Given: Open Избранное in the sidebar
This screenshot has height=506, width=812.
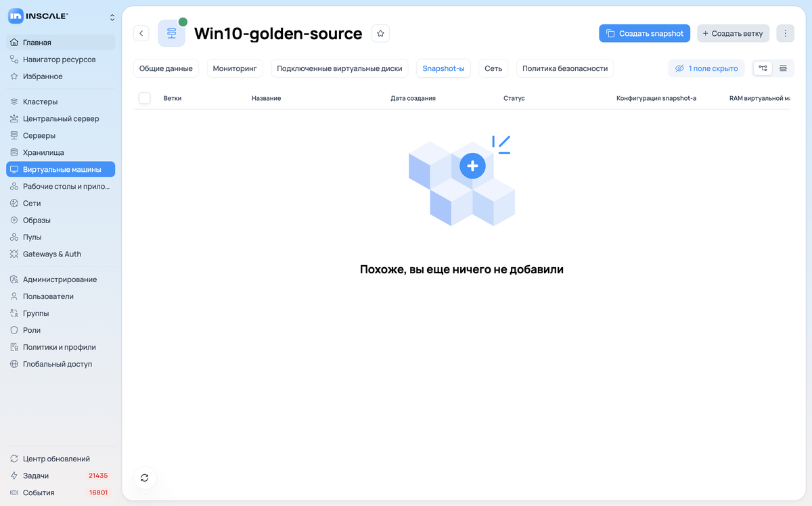Looking at the screenshot, I should click(61, 76).
